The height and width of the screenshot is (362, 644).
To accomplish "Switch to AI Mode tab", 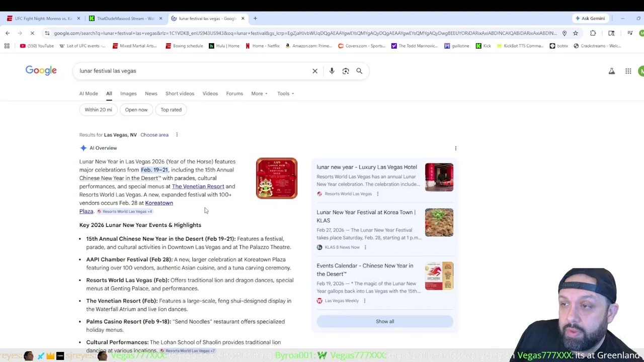I will [x=89, y=94].
